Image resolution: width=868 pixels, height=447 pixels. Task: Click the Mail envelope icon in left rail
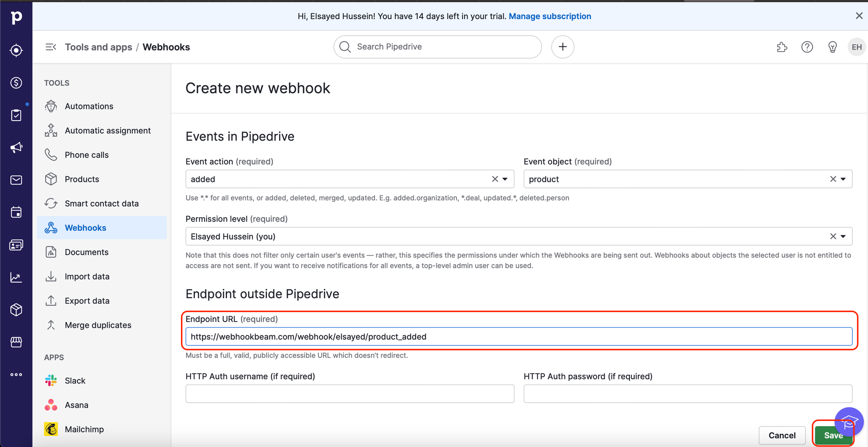(16, 180)
